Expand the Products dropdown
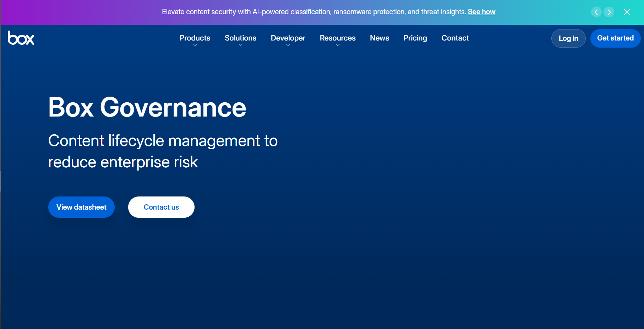The width and height of the screenshot is (644, 329). [195, 38]
